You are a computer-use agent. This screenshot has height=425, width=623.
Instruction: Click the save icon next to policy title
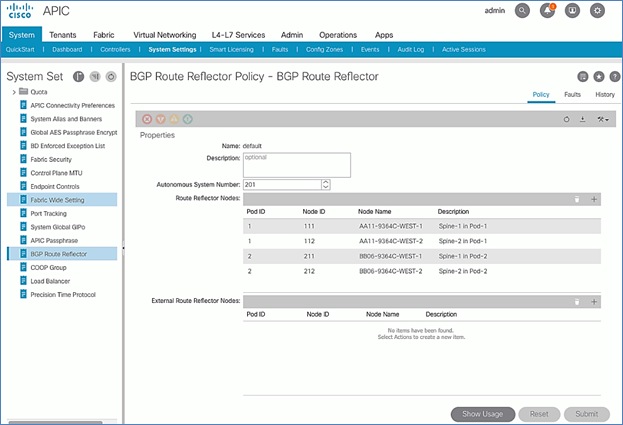pyautogui.click(x=583, y=76)
